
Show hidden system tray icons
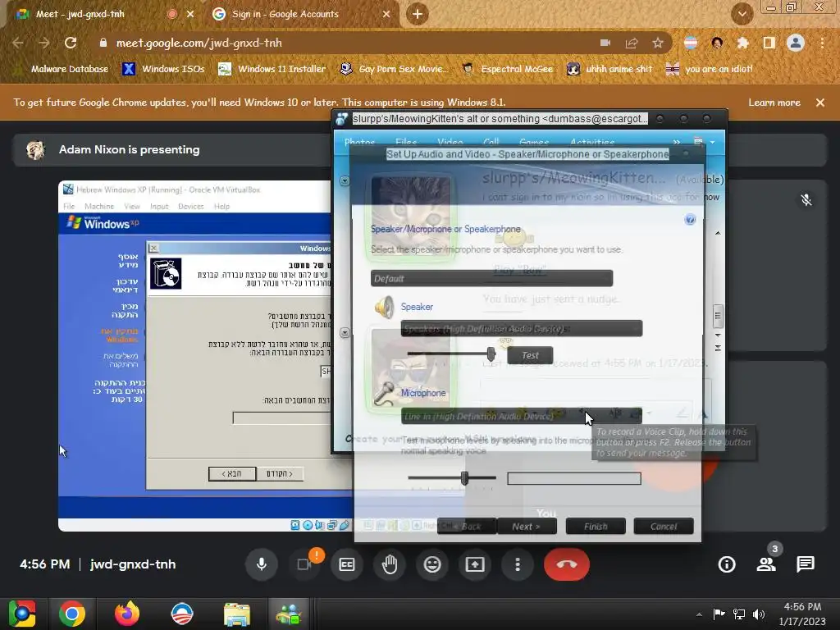point(699,614)
